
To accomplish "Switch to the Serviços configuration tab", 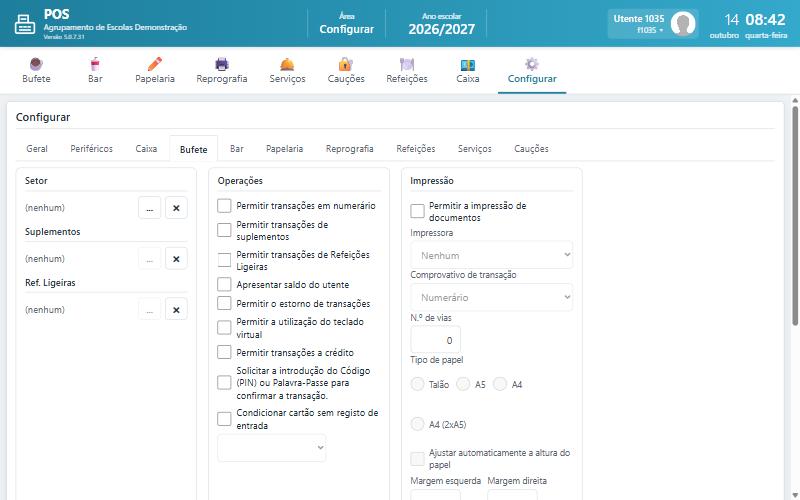I will click(474, 148).
